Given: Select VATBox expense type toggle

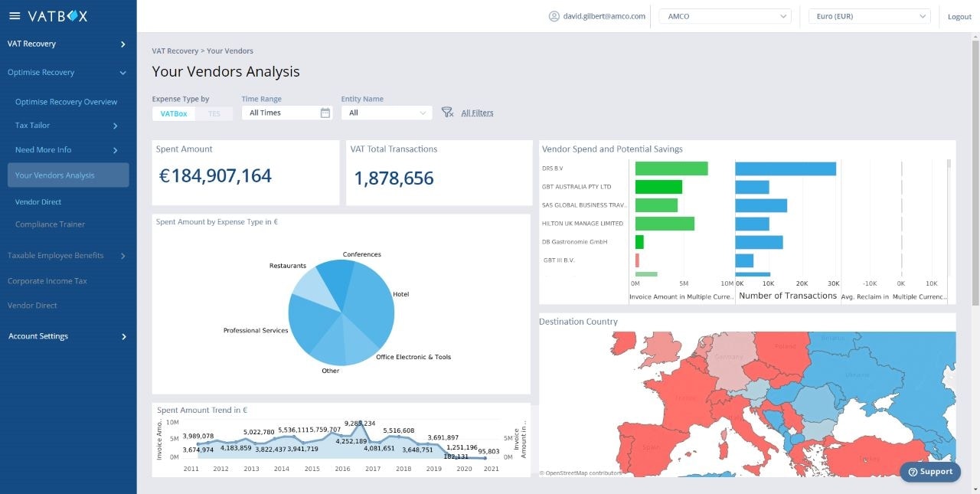Looking at the screenshot, I should (174, 113).
